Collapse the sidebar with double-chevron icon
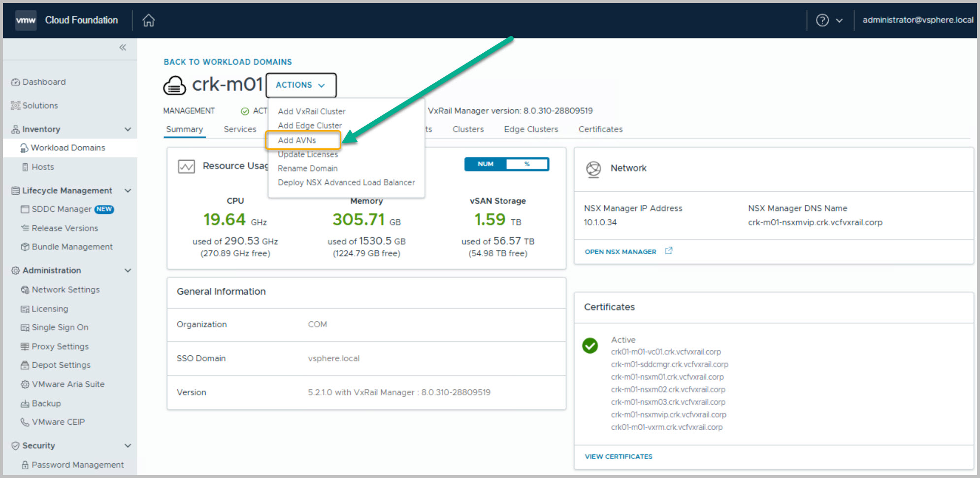 pyautogui.click(x=123, y=47)
